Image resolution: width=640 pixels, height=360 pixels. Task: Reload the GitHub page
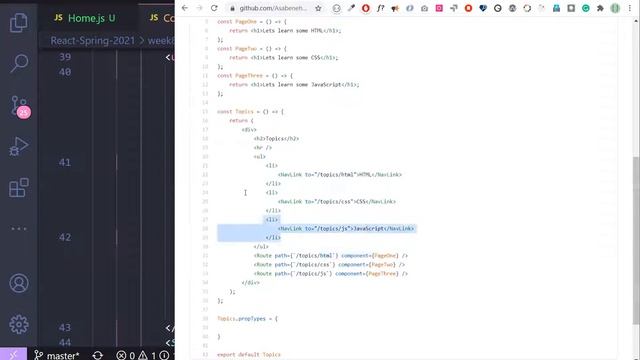(214, 8)
